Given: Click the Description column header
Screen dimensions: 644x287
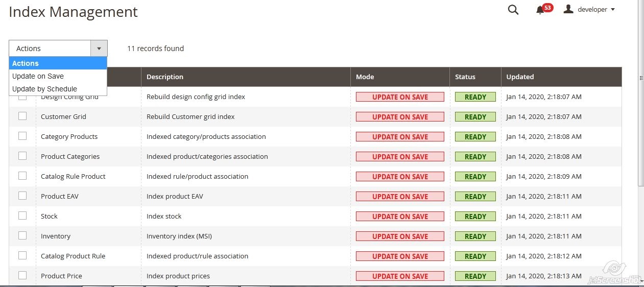Looking at the screenshot, I should click(x=165, y=77).
